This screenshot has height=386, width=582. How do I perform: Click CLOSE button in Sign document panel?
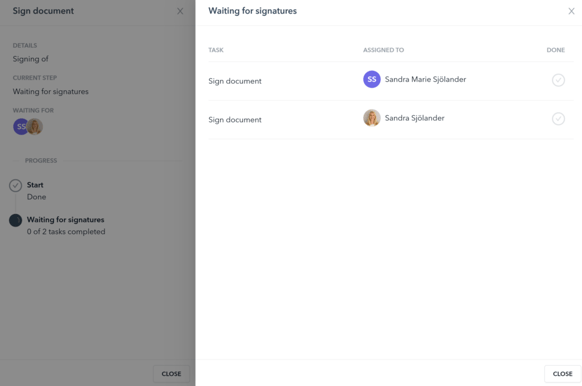tap(171, 374)
